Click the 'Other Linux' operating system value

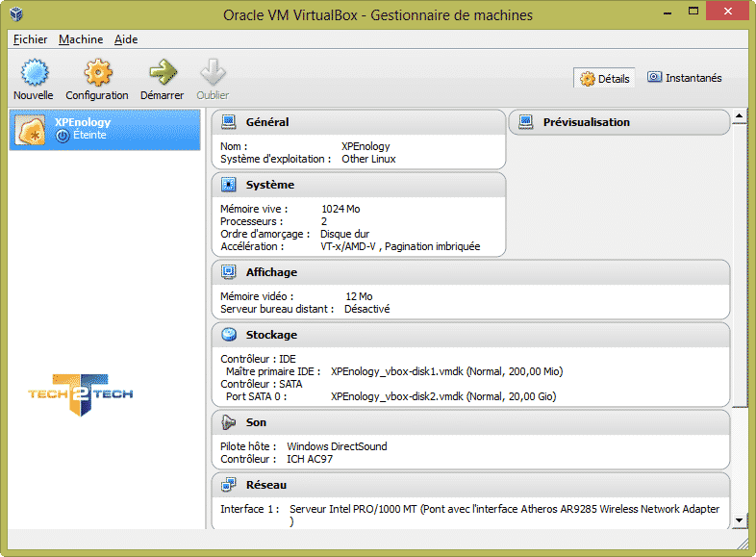pyautogui.click(x=368, y=159)
